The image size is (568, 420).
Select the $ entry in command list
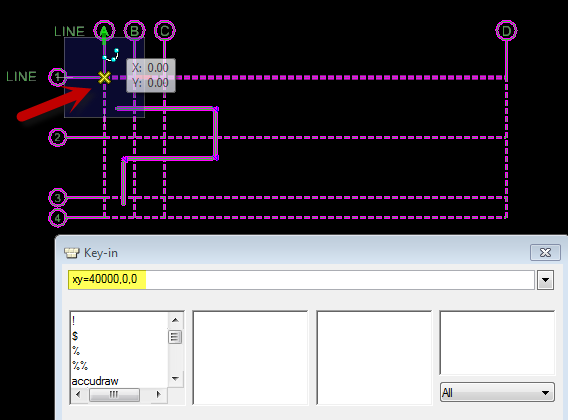pos(75,336)
